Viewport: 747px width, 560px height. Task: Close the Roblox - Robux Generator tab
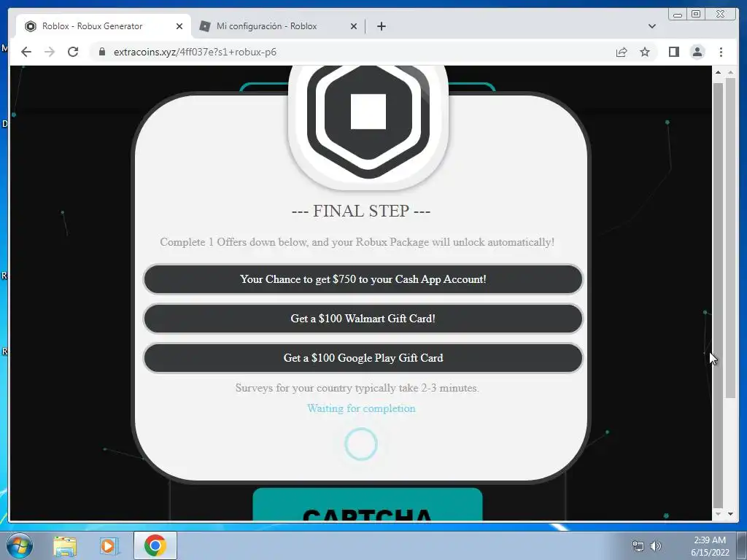(179, 26)
